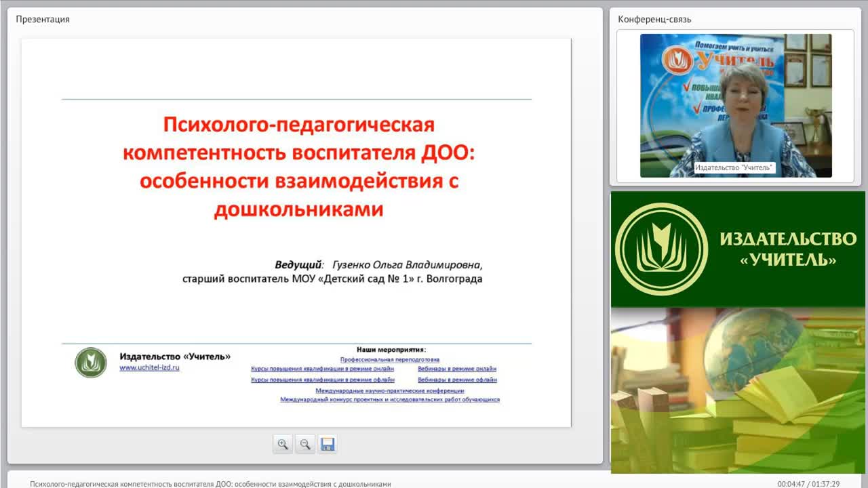Open Курсы повышения квалификации в режиме онлайн link
This screenshot has width=868, height=488.
pos(322,369)
